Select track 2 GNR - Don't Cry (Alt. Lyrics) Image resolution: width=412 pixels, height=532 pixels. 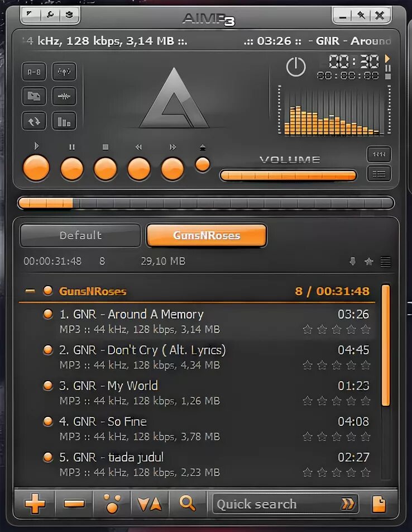tap(197, 357)
